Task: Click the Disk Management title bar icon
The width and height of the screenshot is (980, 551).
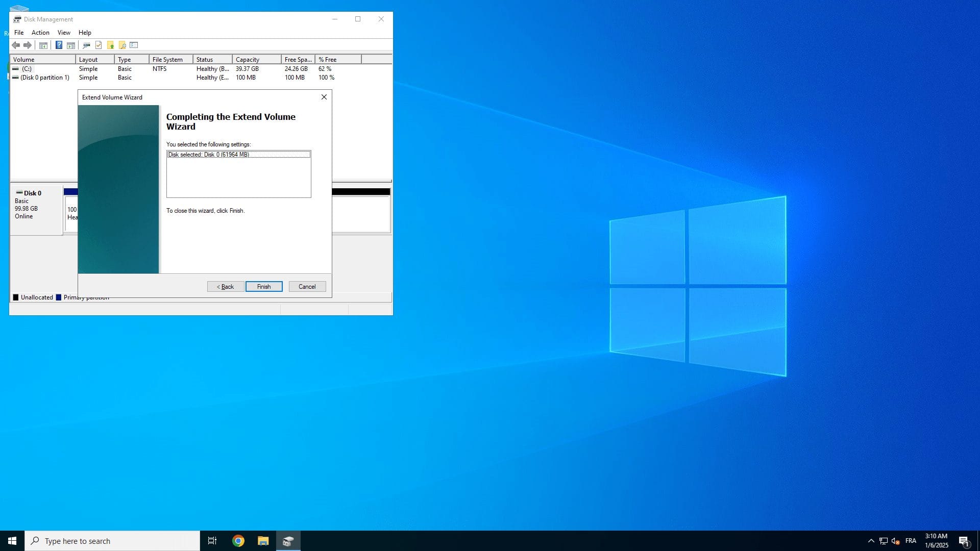Action: [x=17, y=19]
